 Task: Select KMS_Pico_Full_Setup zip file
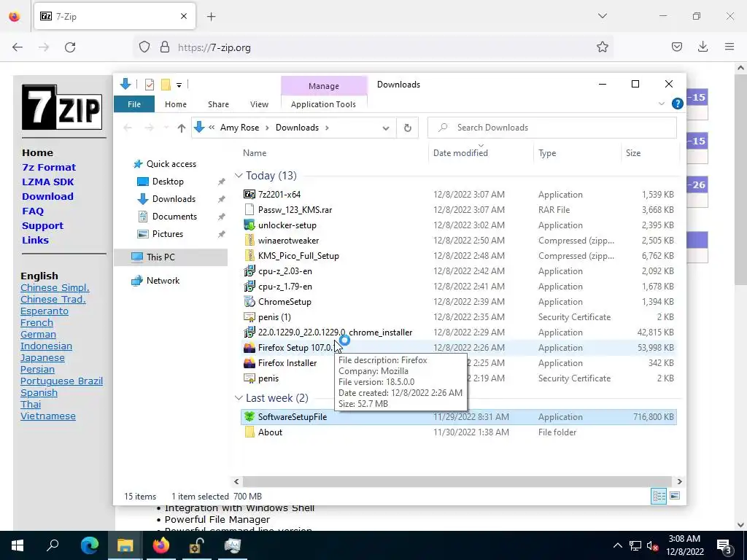[298, 256]
